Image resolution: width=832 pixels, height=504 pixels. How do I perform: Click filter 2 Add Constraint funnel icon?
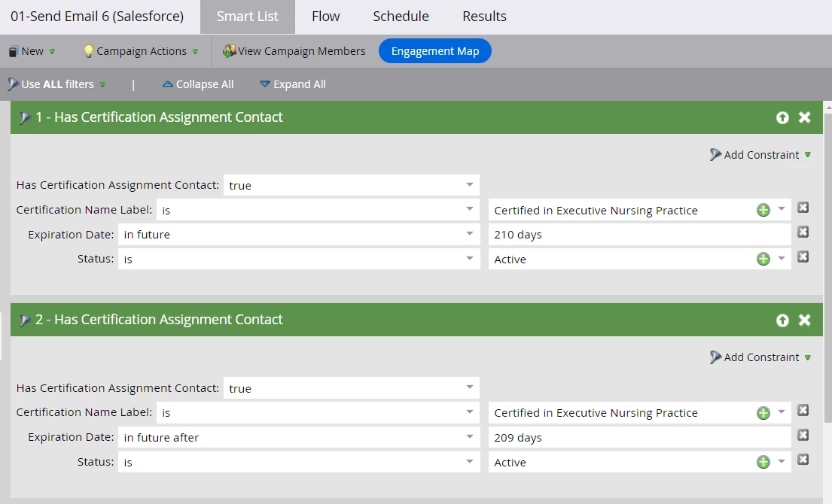tap(715, 357)
